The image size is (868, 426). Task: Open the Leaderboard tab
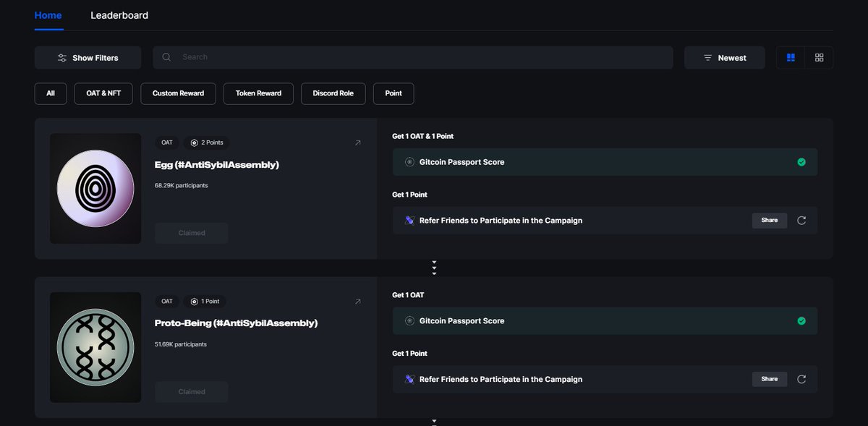coord(119,15)
